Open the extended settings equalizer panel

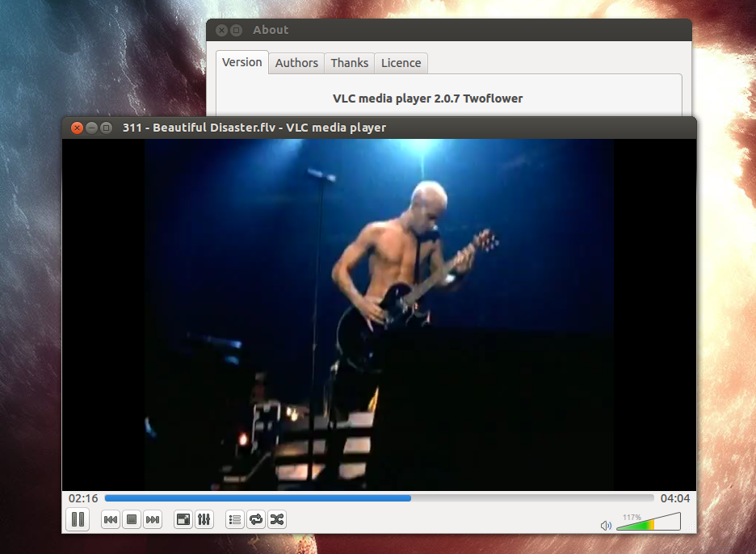point(204,519)
